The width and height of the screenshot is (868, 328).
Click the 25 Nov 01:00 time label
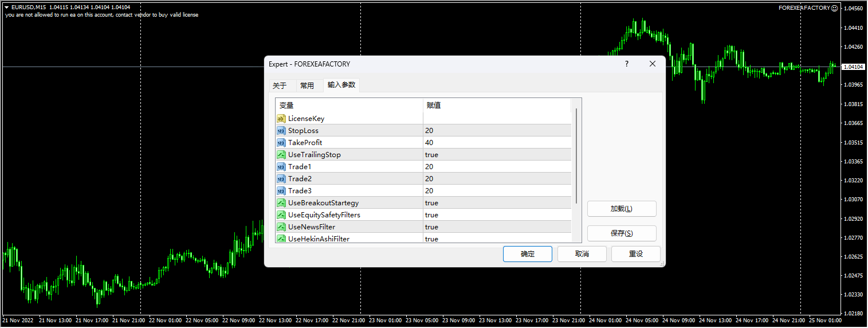[x=825, y=321]
